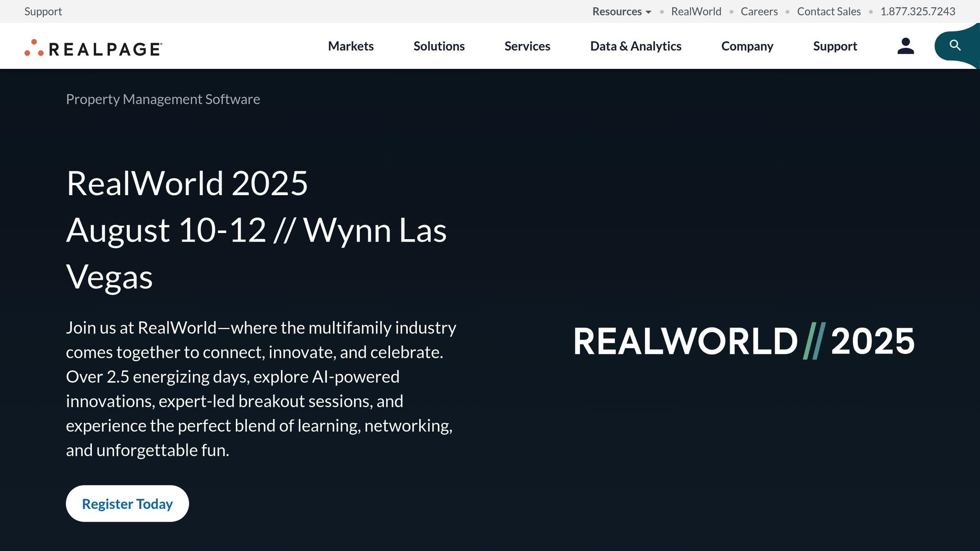Open the Contact Sales link

(829, 11)
